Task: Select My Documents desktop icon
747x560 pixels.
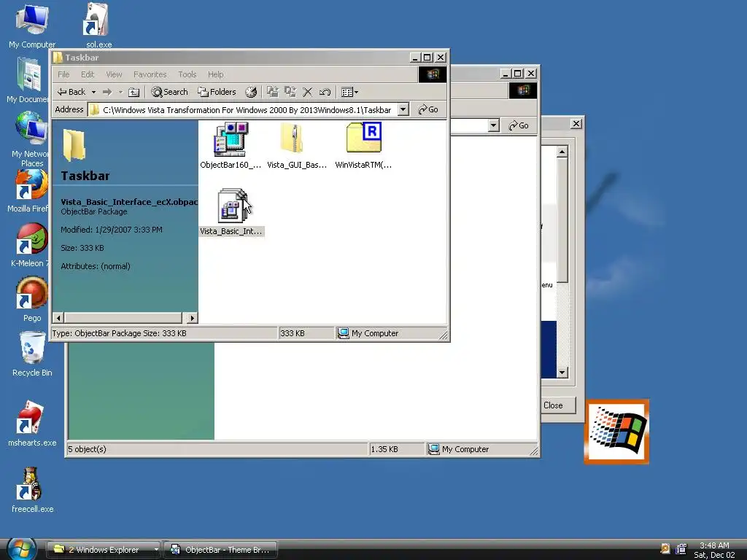Action: 28,80
